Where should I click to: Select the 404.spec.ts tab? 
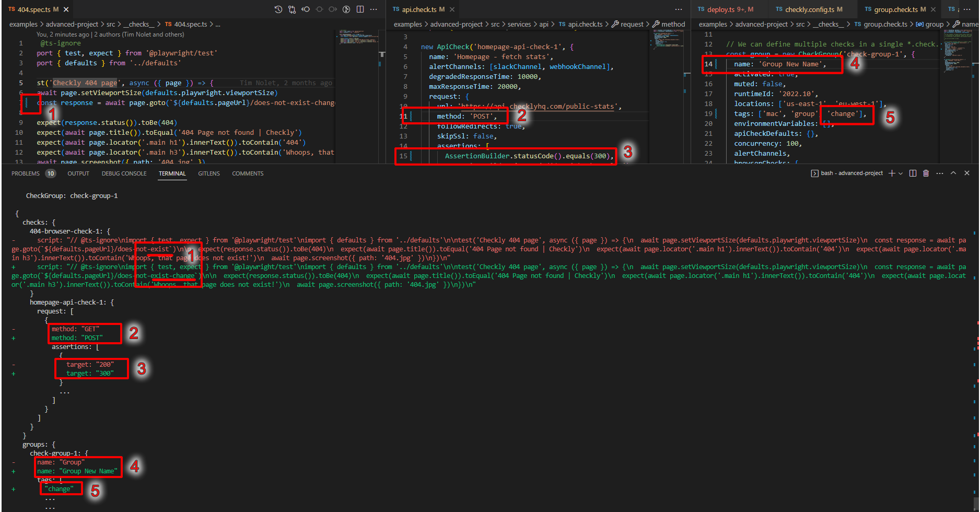(x=38, y=9)
